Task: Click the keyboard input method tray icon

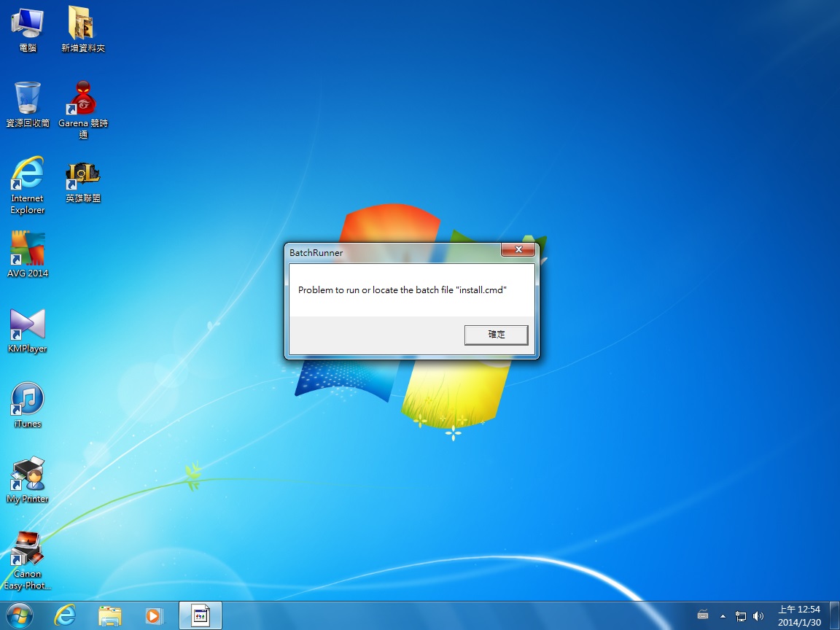Action: pos(703,615)
